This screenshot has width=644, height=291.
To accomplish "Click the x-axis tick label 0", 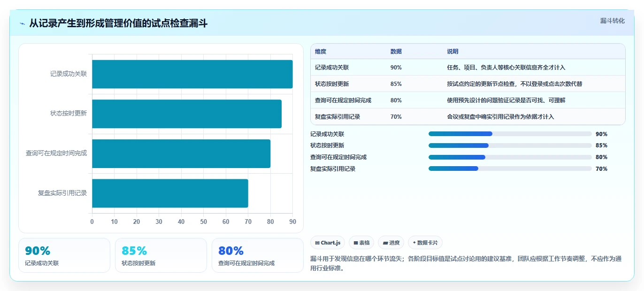I will coord(92,222).
